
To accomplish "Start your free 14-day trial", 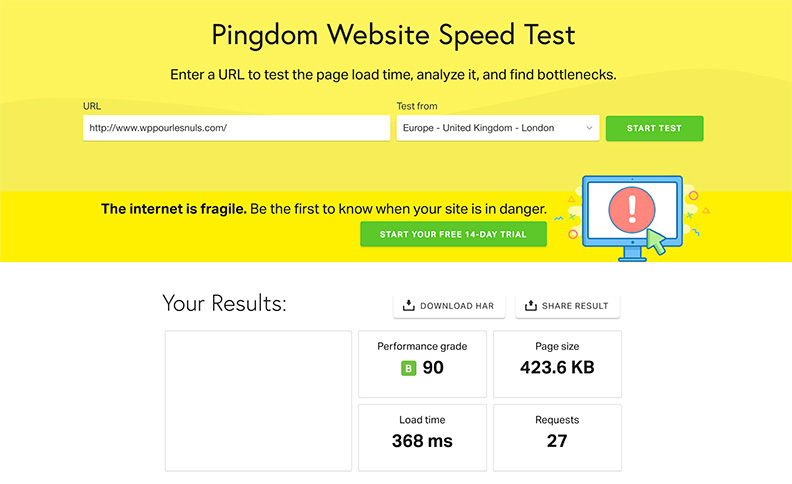I will click(x=453, y=234).
